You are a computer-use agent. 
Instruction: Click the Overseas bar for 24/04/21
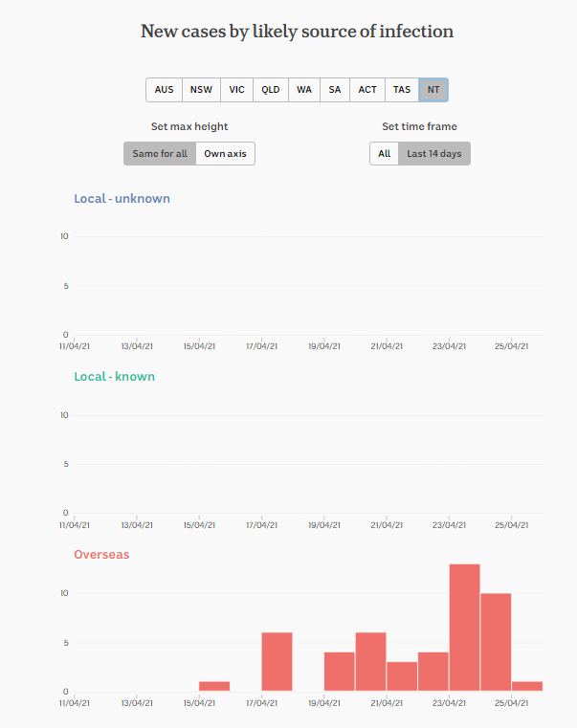tap(496, 642)
